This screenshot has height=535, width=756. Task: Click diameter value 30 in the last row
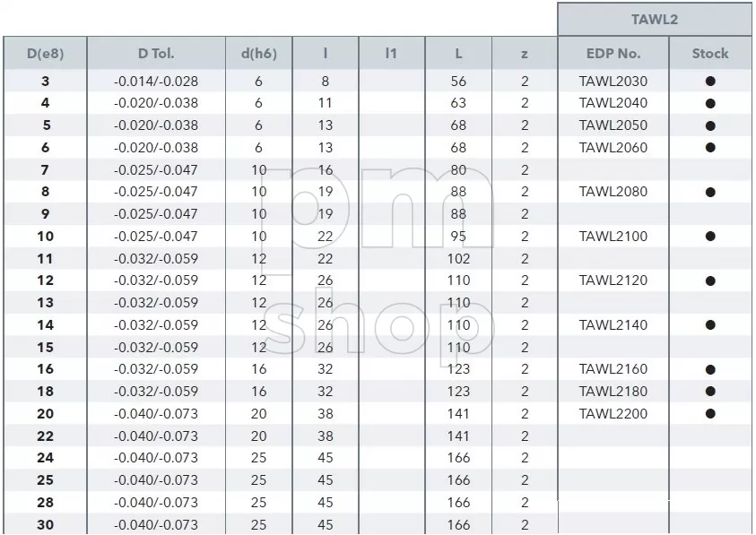(x=46, y=524)
